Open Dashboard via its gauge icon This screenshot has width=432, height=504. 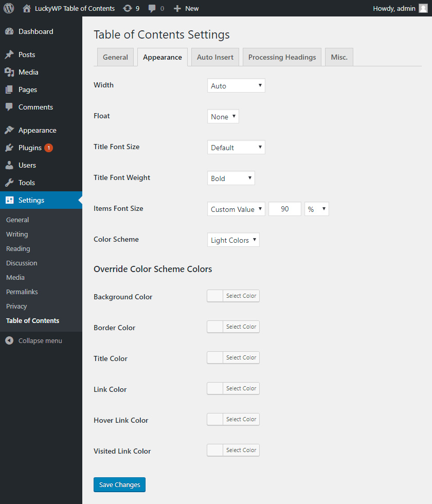[9, 31]
